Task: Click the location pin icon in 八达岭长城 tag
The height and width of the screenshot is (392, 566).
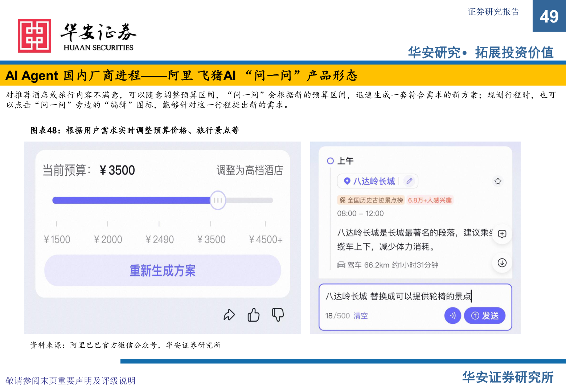Action: 347,181
